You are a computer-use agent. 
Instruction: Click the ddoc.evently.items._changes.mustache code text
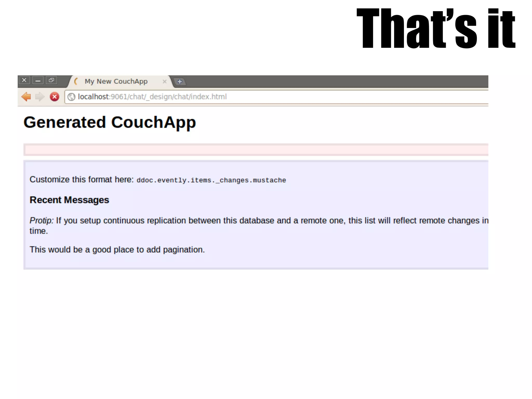211,180
